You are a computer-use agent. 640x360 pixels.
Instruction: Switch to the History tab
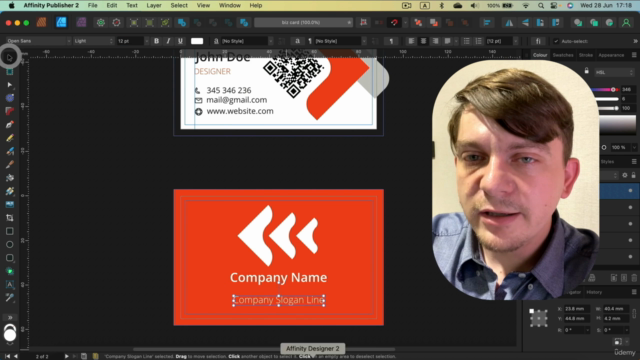coord(594,292)
